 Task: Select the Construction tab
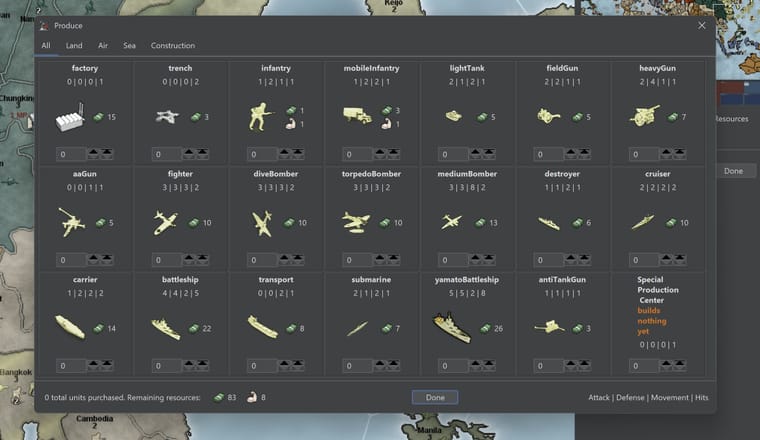click(173, 46)
